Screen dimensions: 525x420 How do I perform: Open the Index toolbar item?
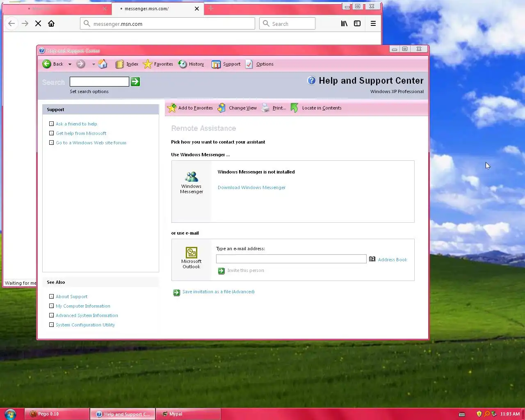click(x=127, y=64)
